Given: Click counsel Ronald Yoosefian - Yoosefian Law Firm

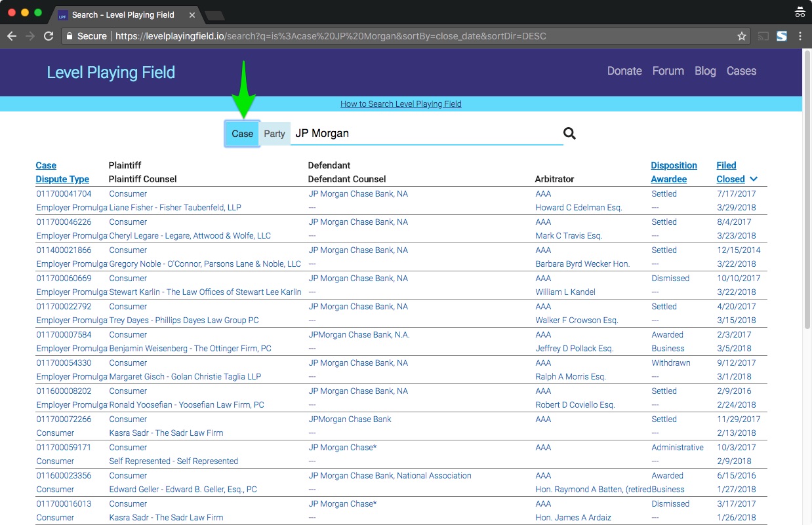Looking at the screenshot, I should click(x=187, y=405).
